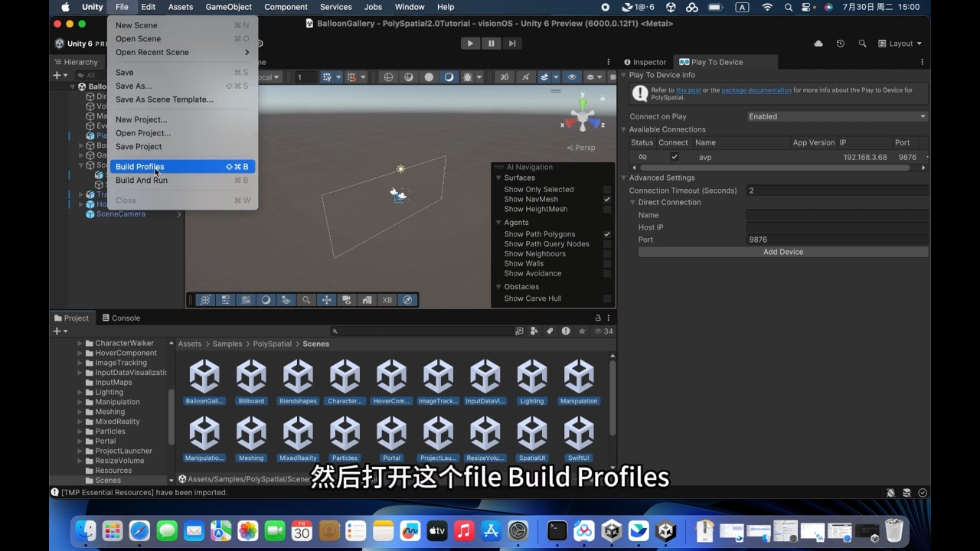Click compass icon in bottom Scene toolbar
Viewport: 980px width, 551px height.
407,300
